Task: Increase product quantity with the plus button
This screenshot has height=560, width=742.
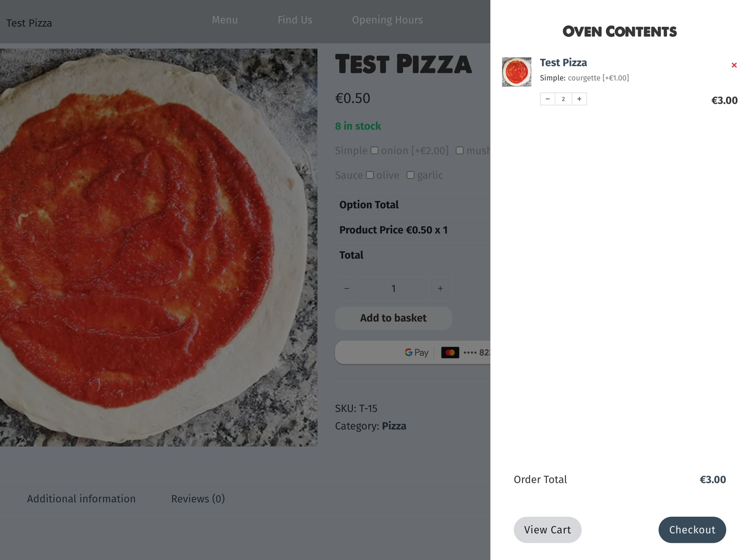Action: tap(440, 289)
